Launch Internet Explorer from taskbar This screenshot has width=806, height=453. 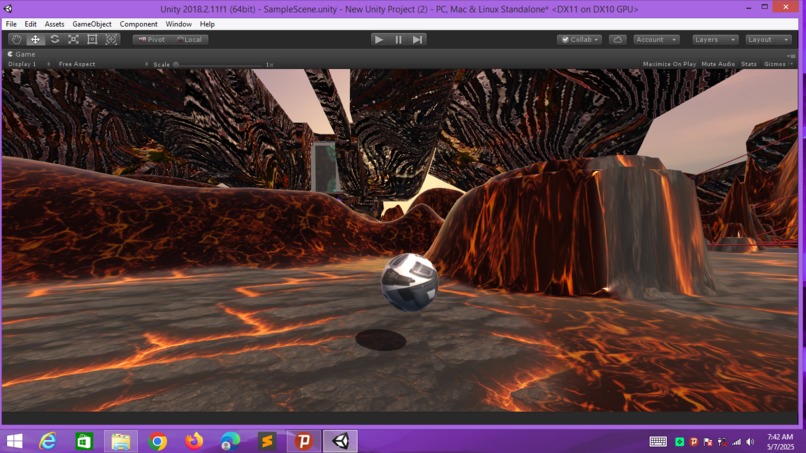[x=48, y=441]
